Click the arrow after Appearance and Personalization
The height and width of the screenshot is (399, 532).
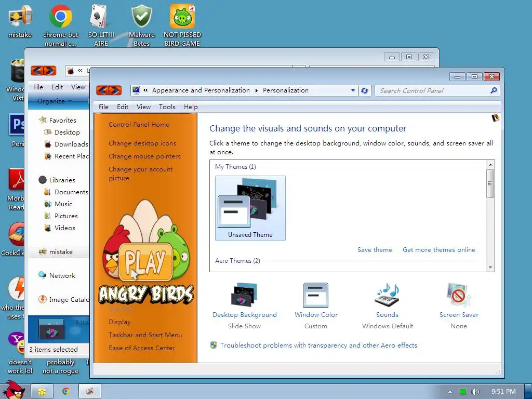[256, 90]
